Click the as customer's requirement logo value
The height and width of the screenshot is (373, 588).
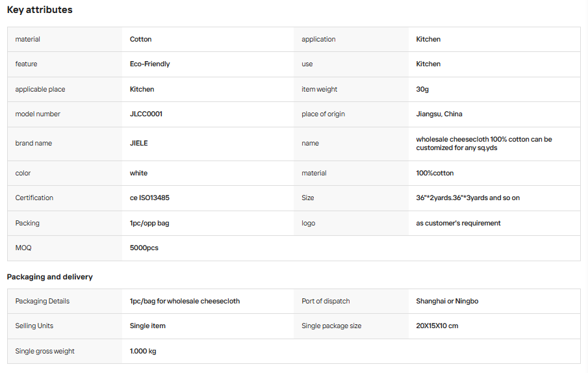point(458,223)
